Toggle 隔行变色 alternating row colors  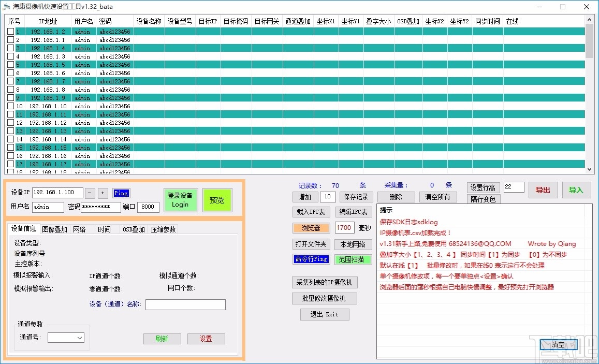click(x=483, y=198)
